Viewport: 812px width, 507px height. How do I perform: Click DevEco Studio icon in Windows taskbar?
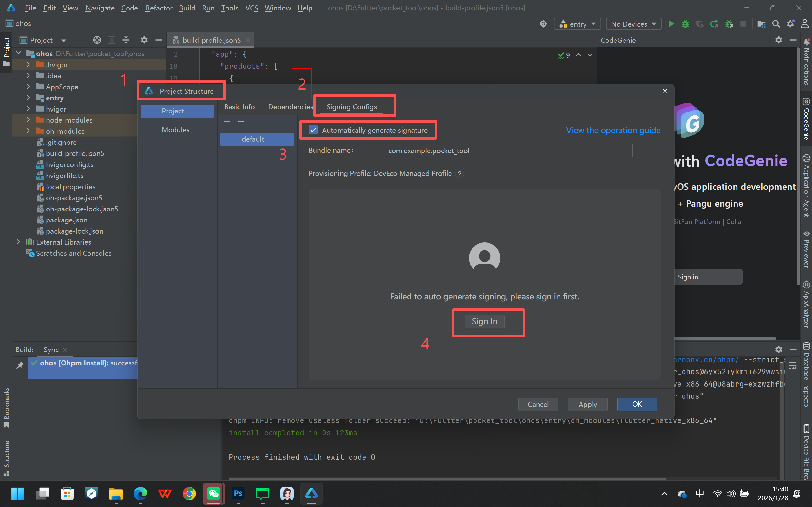pyautogui.click(x=311, y=494)
